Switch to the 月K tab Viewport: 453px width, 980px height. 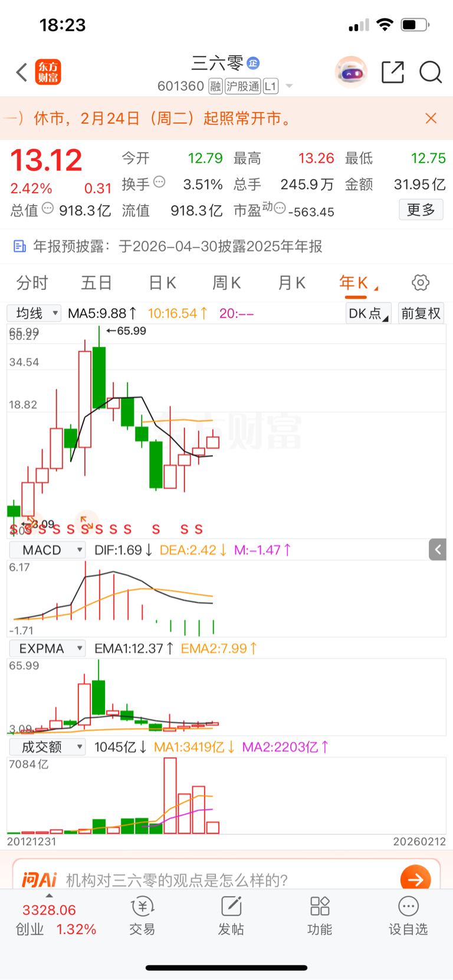click(x=291, y=283)
